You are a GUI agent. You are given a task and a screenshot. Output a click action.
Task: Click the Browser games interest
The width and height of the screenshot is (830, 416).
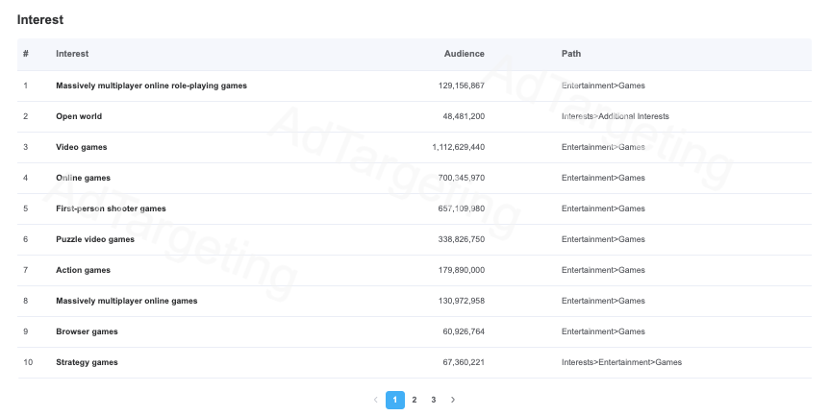(x=87, y=332)
